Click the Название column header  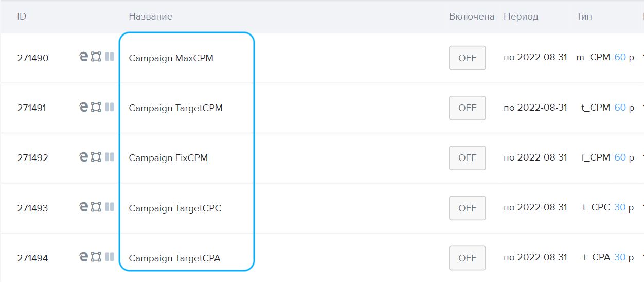(x=150, y=16)
